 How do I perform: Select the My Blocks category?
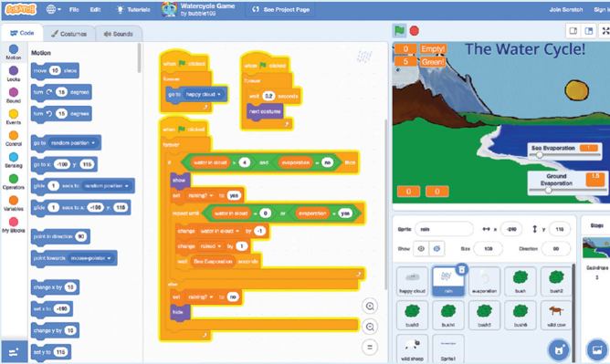pyautogui.click(x=13, y=225)
